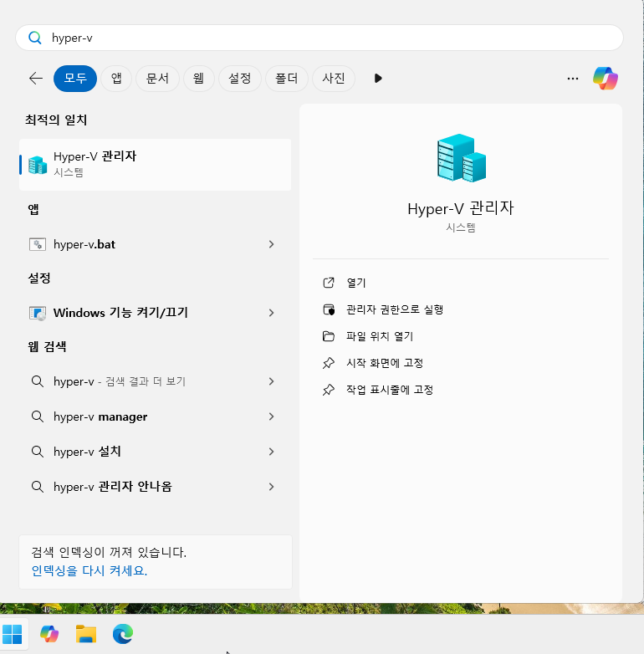
Task: Click search icon beside hyper-v 설치
Action: pos(38,452)
